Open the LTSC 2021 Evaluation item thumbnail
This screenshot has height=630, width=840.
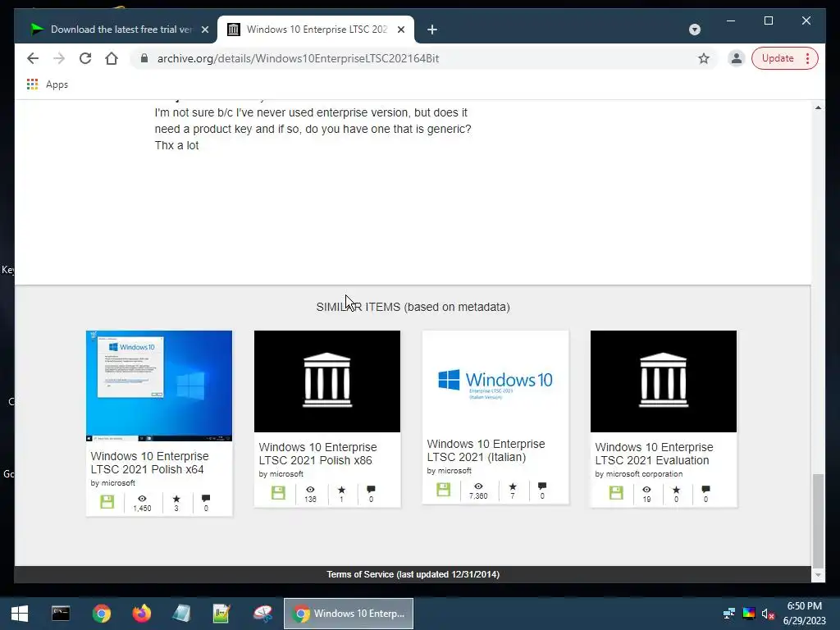point(664,381)
